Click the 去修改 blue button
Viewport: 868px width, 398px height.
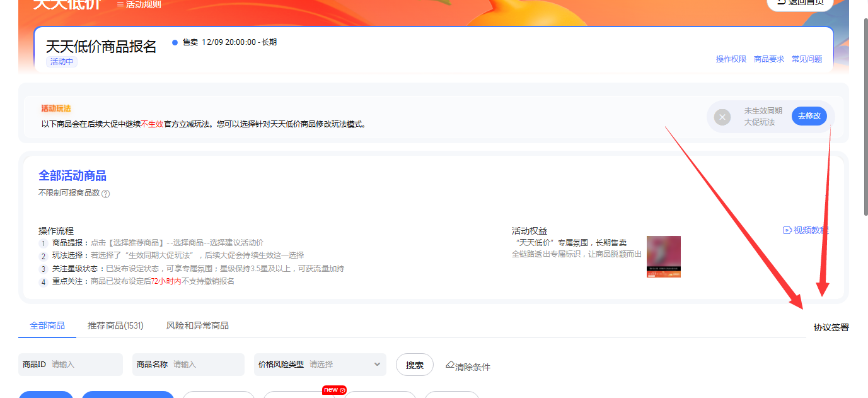(x=809, y=116)
